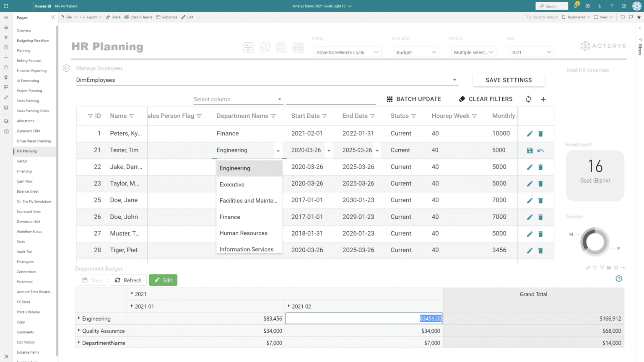Open the calendar icon in the header

298,47
